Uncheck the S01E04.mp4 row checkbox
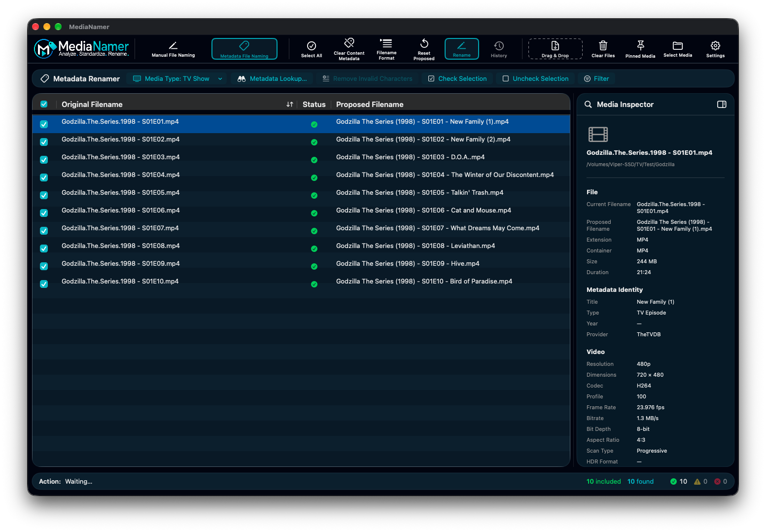Screen dimensions: 766x532 [44, 177]
